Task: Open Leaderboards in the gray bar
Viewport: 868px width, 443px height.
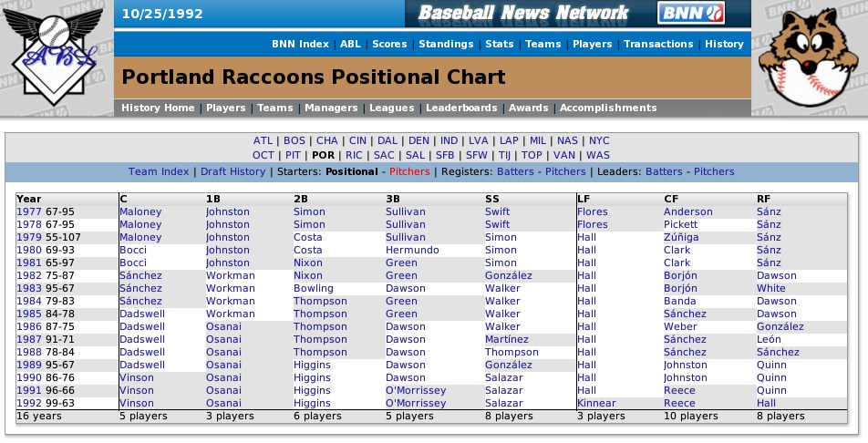Action: coord(461,108)
